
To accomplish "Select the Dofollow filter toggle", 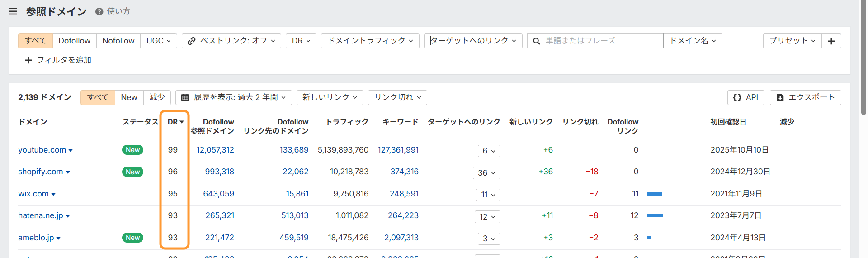I will (x=74, y=41).
